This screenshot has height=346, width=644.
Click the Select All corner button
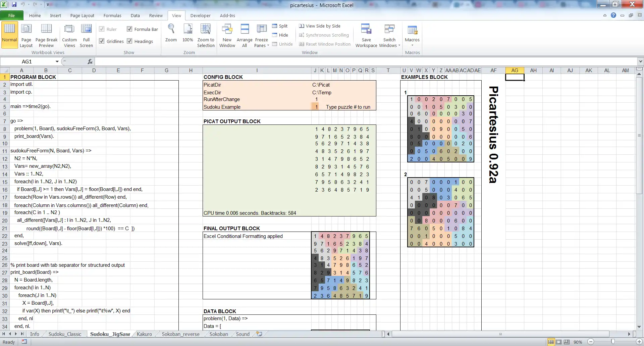click(5, 70)
